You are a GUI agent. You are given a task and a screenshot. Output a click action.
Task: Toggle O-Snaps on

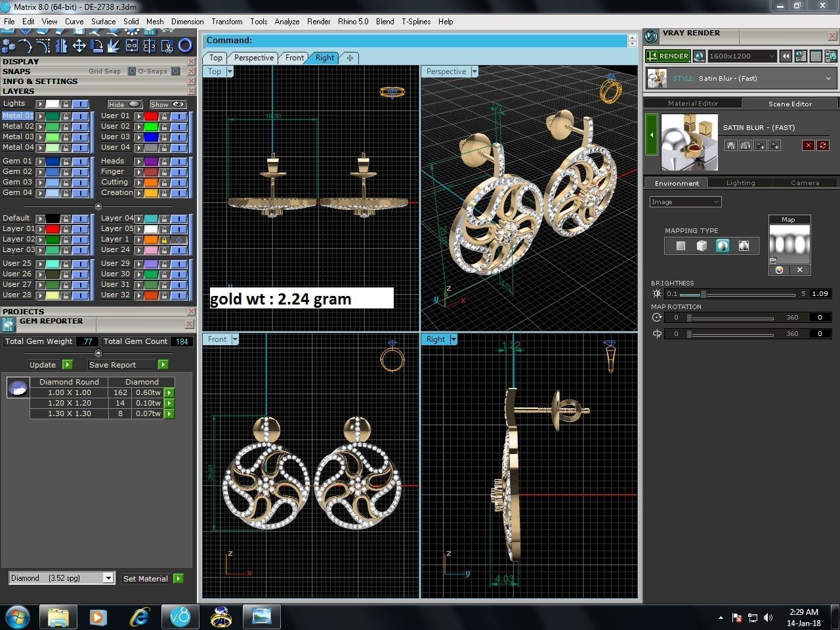tap(176, 71)
